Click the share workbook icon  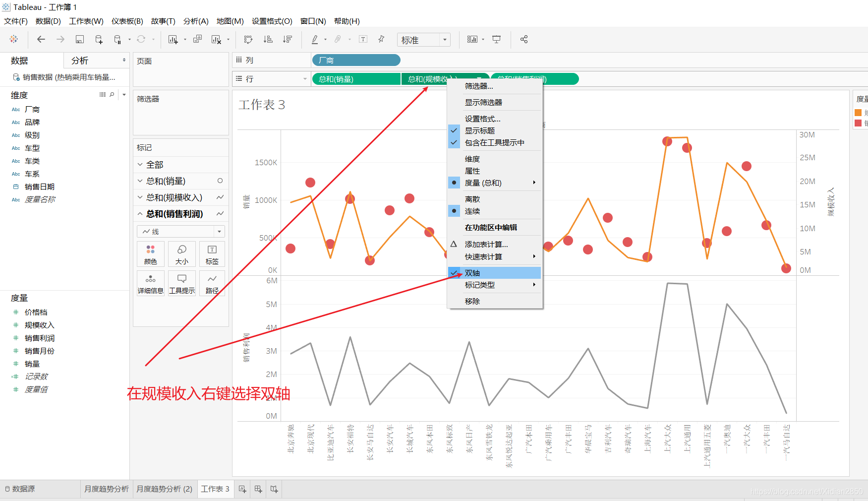[x=524, y=39]
